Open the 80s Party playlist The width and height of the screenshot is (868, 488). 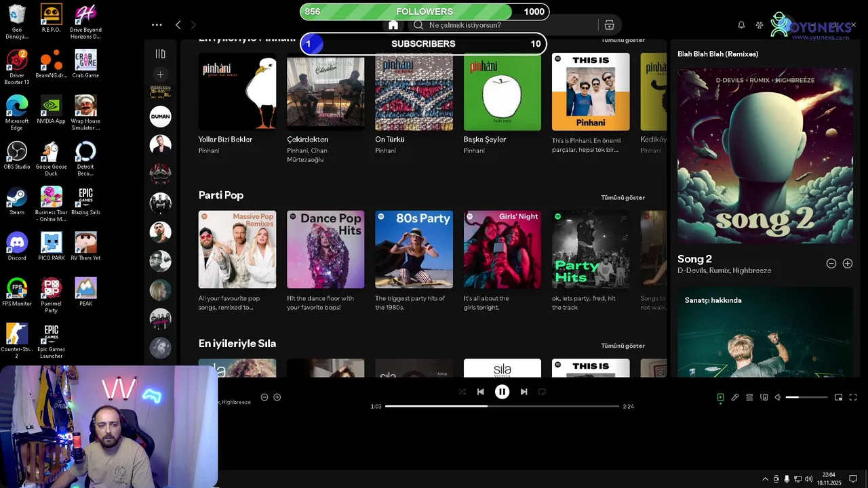(x=414, y=261)
